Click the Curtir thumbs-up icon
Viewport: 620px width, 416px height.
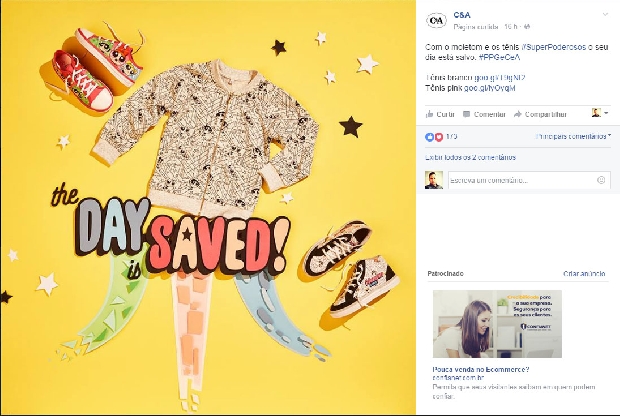click(x=429, y=114)
